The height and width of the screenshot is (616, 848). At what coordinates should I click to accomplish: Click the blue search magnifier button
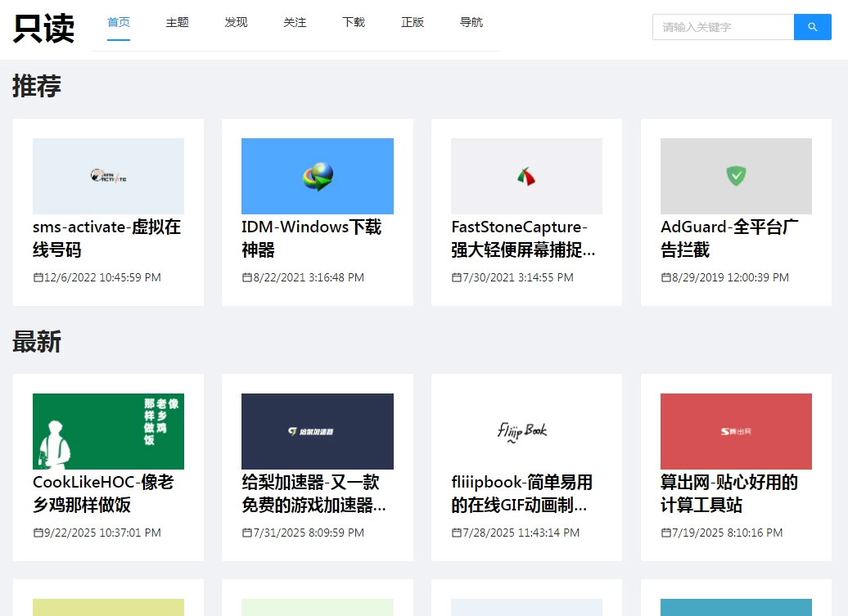click(x=812, y=27)
